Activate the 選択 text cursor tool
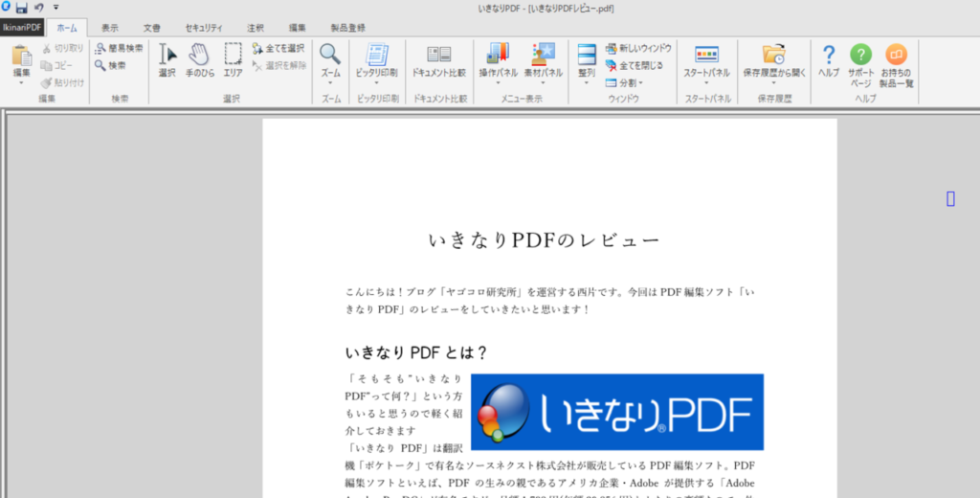Viewport: 980px width, 498px height. coord(167,60)
